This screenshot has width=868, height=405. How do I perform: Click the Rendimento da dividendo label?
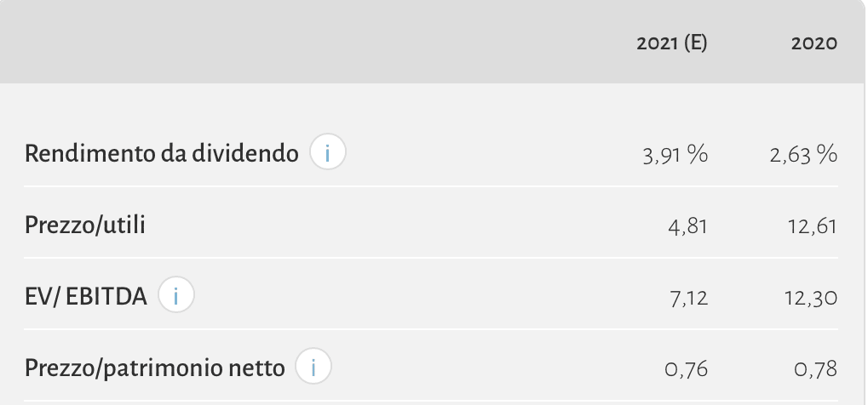(162, 154)
